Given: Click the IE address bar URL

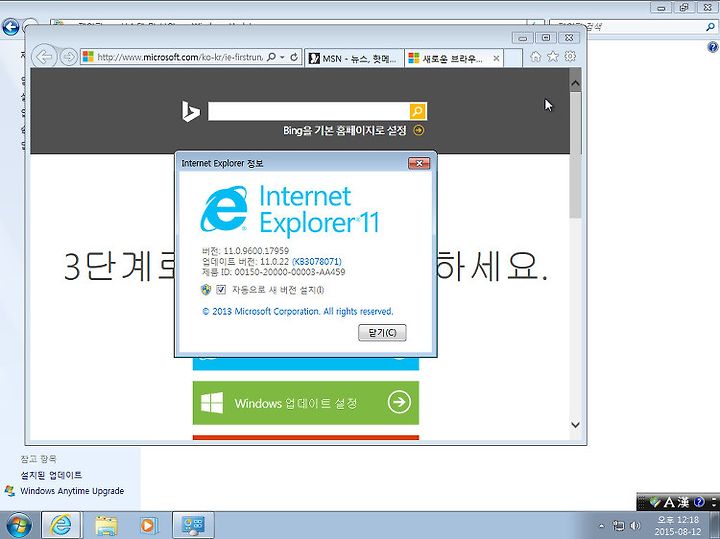Looking at the screenshot, I should pos(180,57).
